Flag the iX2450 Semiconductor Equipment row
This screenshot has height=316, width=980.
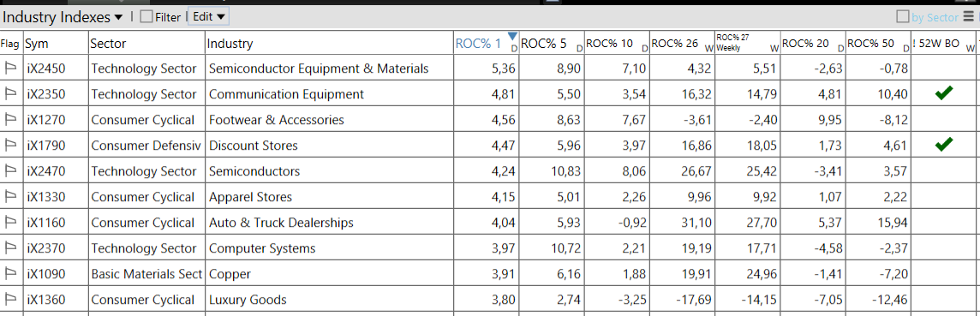pos(10,68)
